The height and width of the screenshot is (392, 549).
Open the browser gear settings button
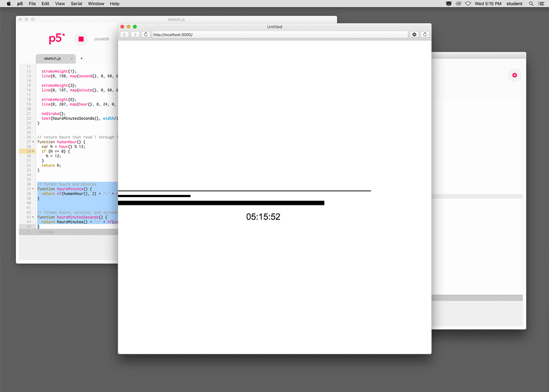coord(414,35)
